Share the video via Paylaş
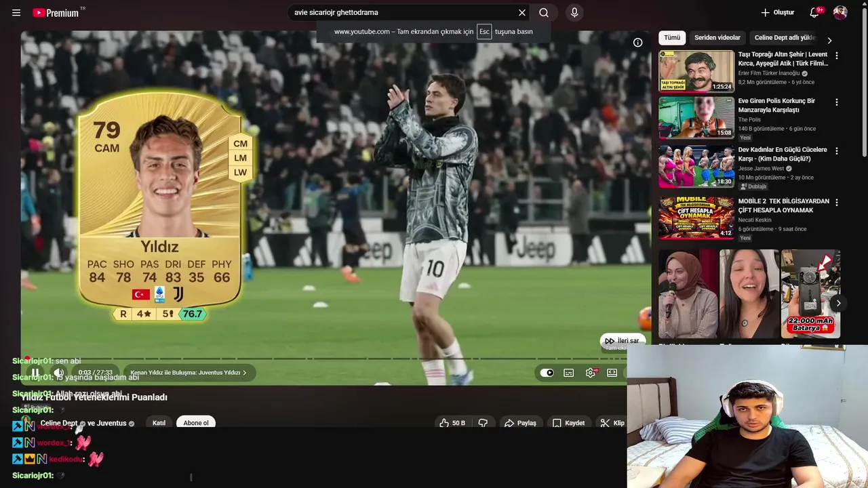The image size is (868, 488). point(520,423)
